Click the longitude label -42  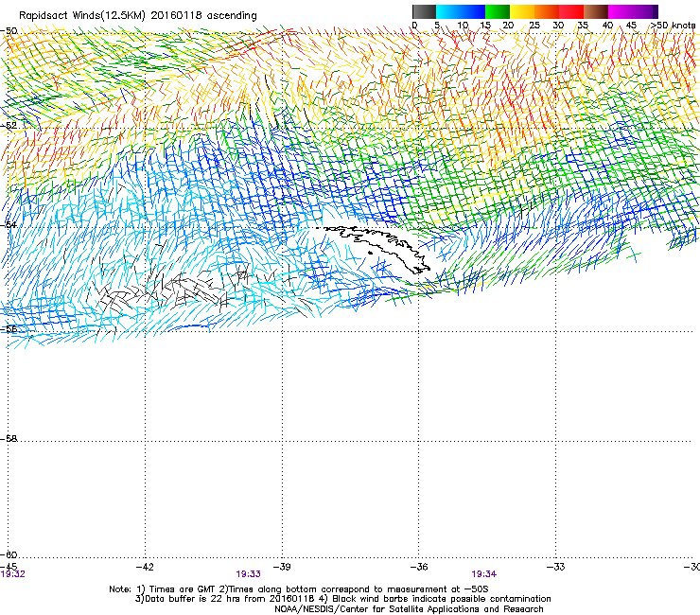point(144,567)
